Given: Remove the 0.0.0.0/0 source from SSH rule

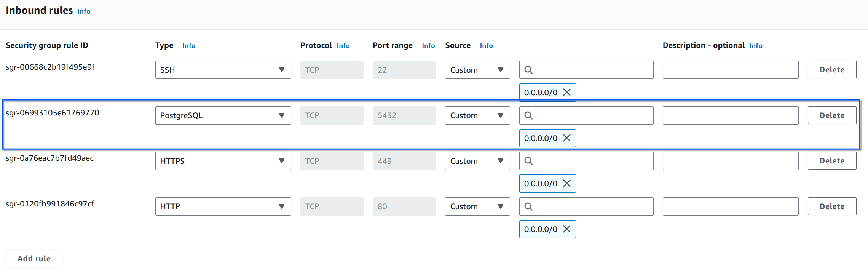Looking at the screenshot, I should [x=566, y=93].
